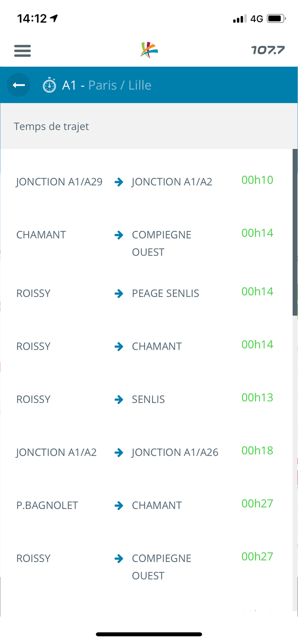Tap the arrow in the P.BAGNOLET row
Screen dimensions: 298x644
tap(119, 506)
